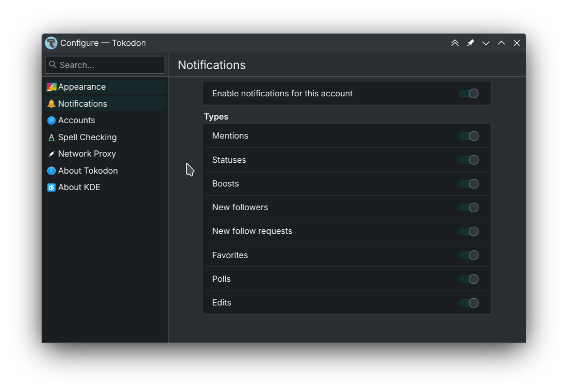
Task: Click the Notifications bell icon
Action: coord(52,104)
